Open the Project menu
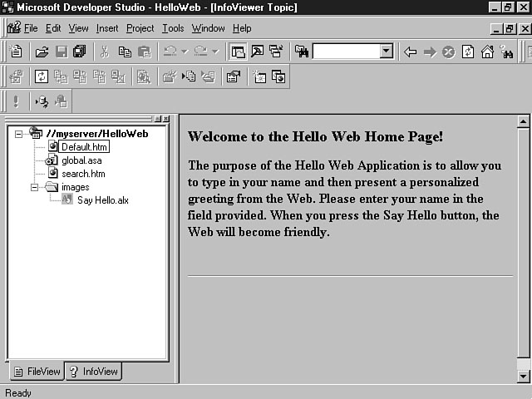 [x=140, y=28]
